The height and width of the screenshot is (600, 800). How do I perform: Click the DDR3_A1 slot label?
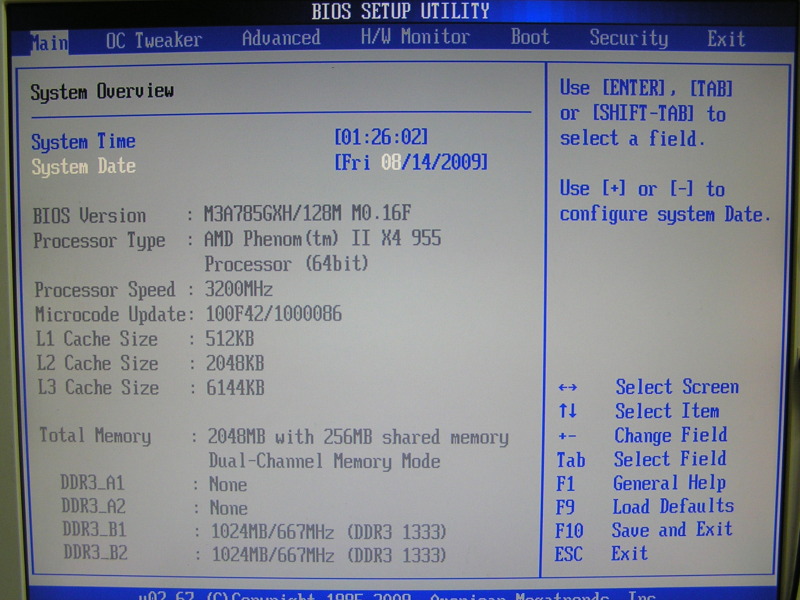[93, 483]
